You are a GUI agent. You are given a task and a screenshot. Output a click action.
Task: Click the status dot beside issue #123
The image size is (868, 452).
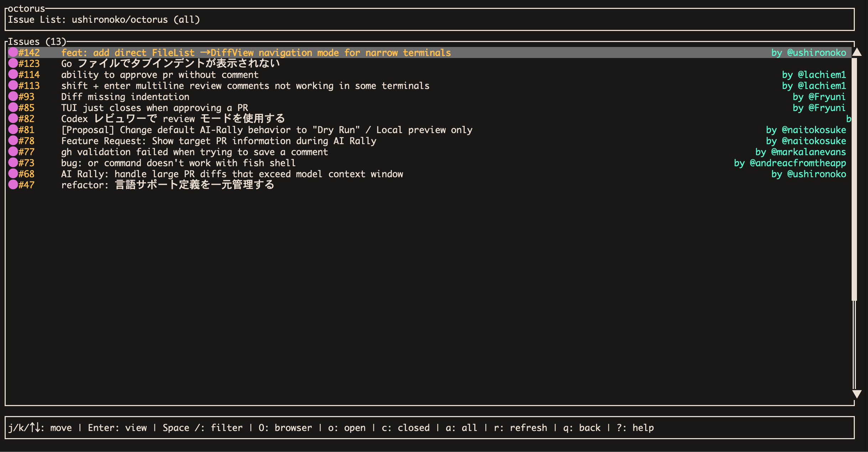13,63
